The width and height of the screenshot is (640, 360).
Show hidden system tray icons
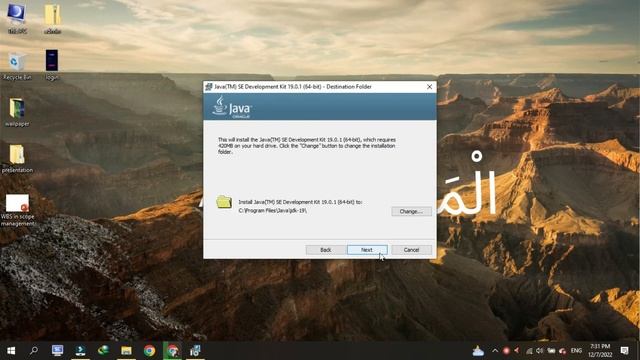(x=495, y=351)
